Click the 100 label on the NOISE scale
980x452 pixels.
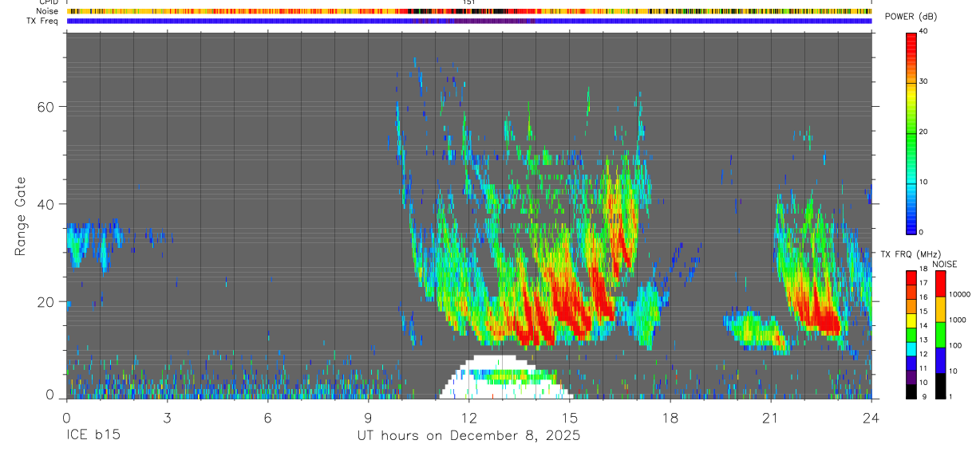[x=954, y=345]
